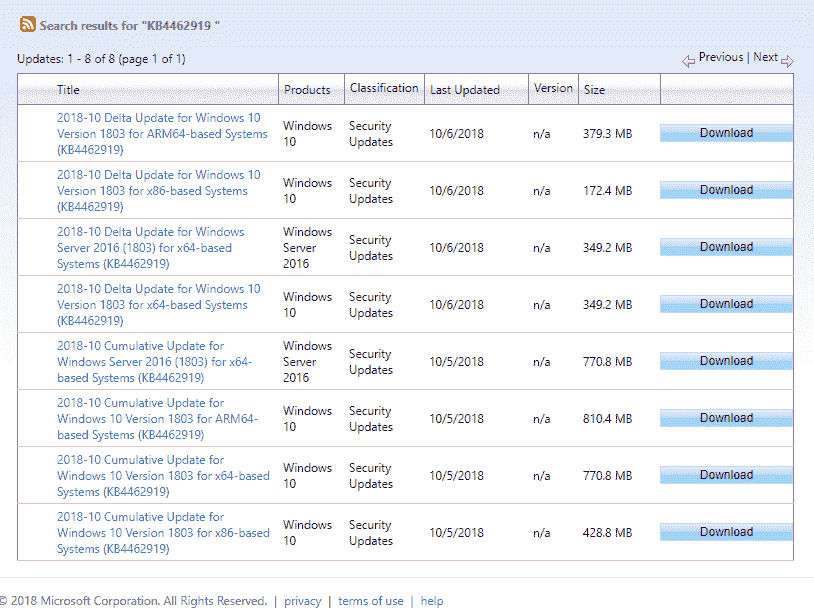Sort results by Version column header

tap(553, 88)
